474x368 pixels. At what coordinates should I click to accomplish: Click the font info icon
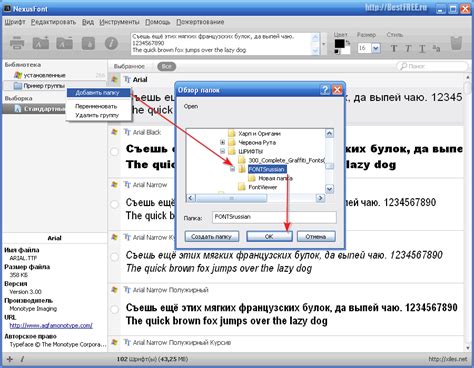click(x=111, y=43)
